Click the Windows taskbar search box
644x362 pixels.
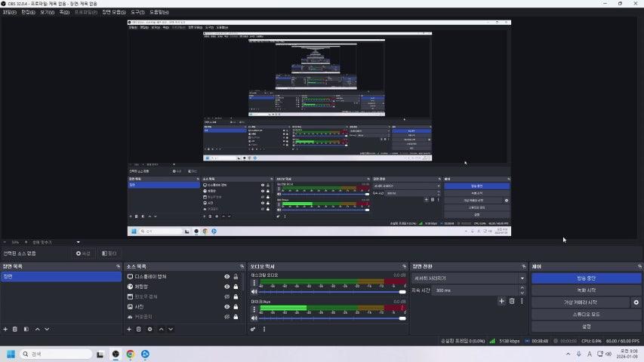[56, 354]
